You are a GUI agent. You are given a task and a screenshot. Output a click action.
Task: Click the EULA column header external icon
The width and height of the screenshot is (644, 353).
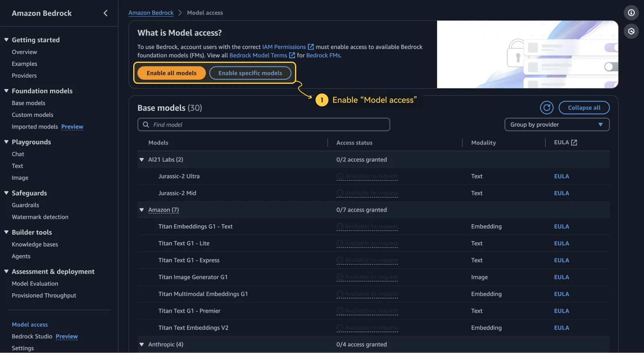click(x=574, y=143)
